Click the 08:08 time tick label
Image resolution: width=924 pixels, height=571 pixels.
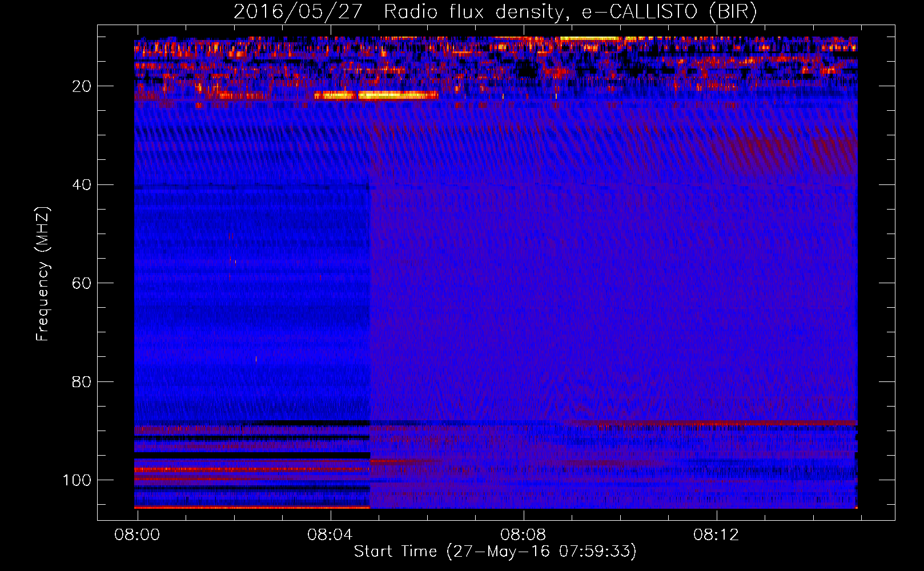click(x=523, y=535)
